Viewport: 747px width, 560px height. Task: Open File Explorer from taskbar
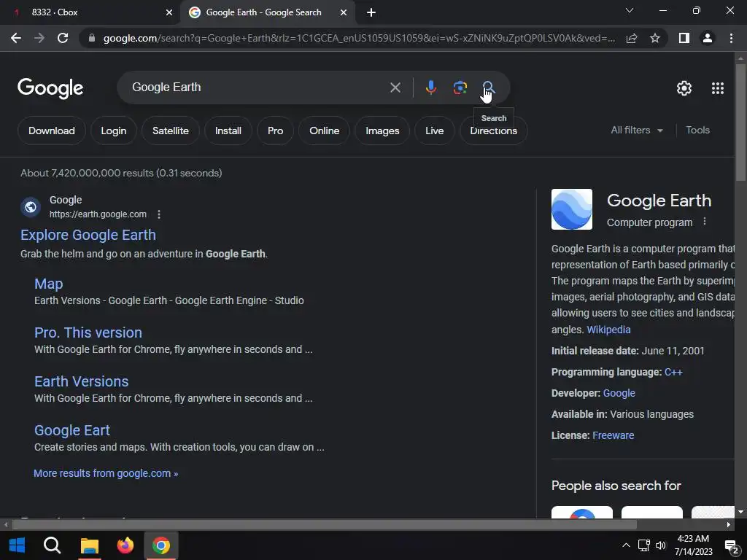pyautogui.click(x=89, y=545)
